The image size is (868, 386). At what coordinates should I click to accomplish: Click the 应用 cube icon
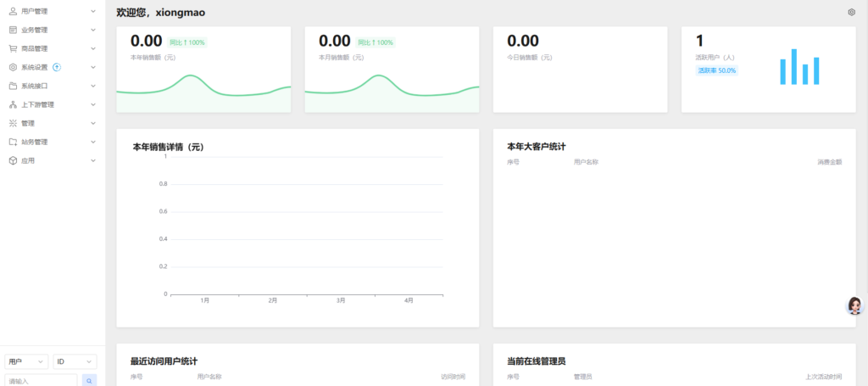(13, 160)
